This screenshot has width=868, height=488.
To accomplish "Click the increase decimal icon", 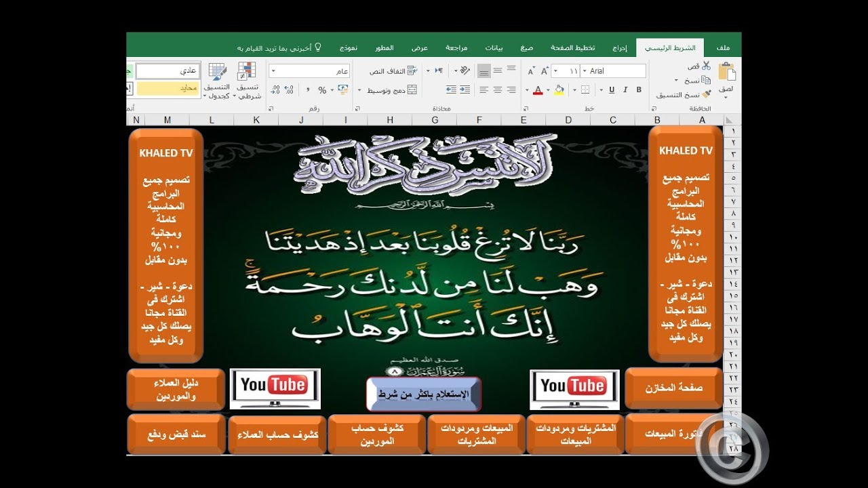I will [x=289, y=89].
